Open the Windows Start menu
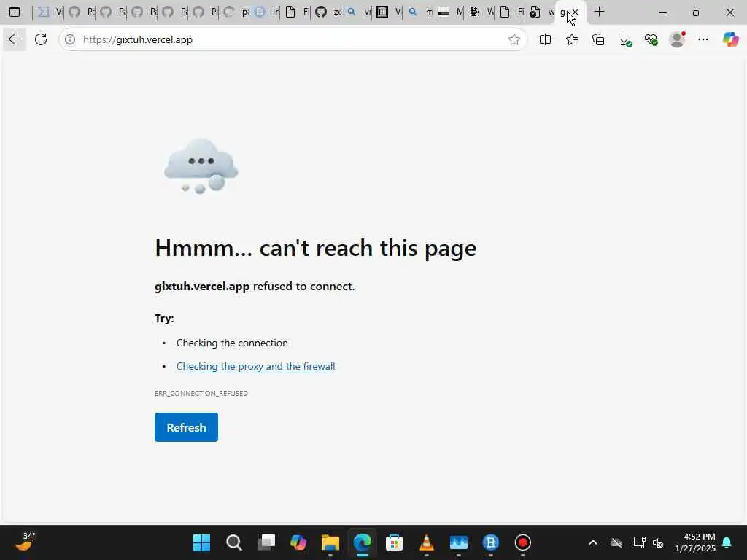Screen dimensions: 747x560 pyautogui.click(x=201, y=542)
